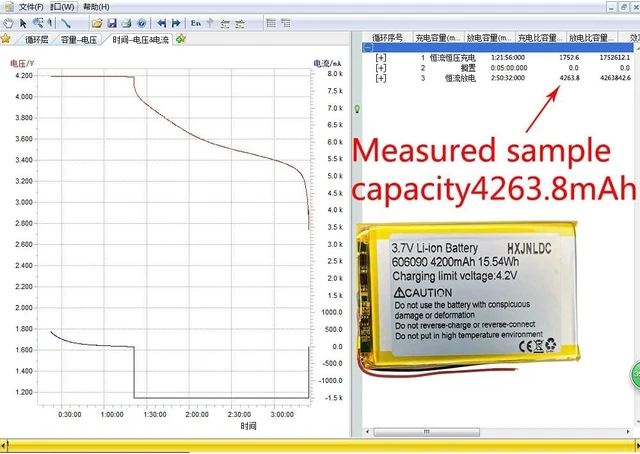Click the data table's scroll-right arrow
The width and height of the screenshot is (640, 454).
point(628,432)
